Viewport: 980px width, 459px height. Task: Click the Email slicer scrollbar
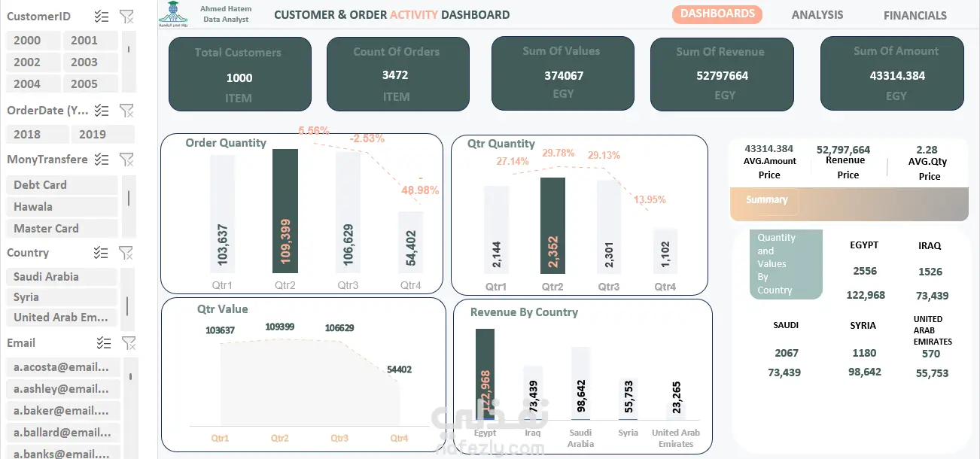pyautogui.click(x=129, y=375)
